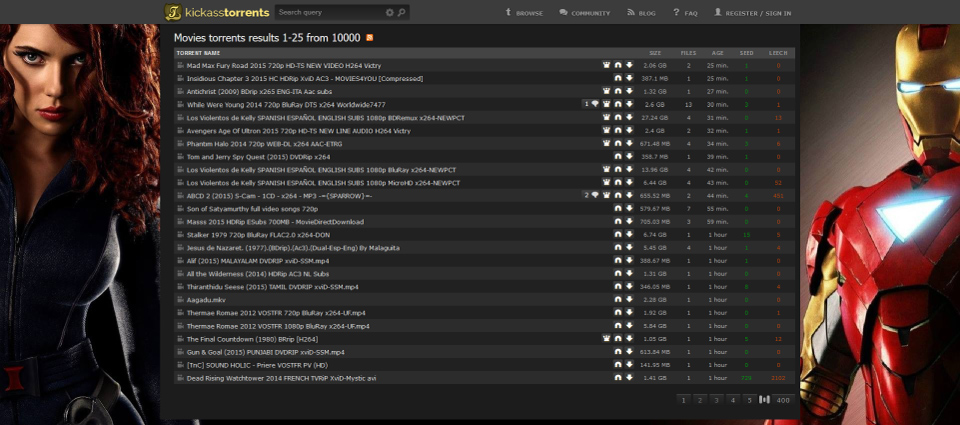Viewport: 960px width, 425px height.
Task: Open the FAQ page
Action: tap(685, 13)
